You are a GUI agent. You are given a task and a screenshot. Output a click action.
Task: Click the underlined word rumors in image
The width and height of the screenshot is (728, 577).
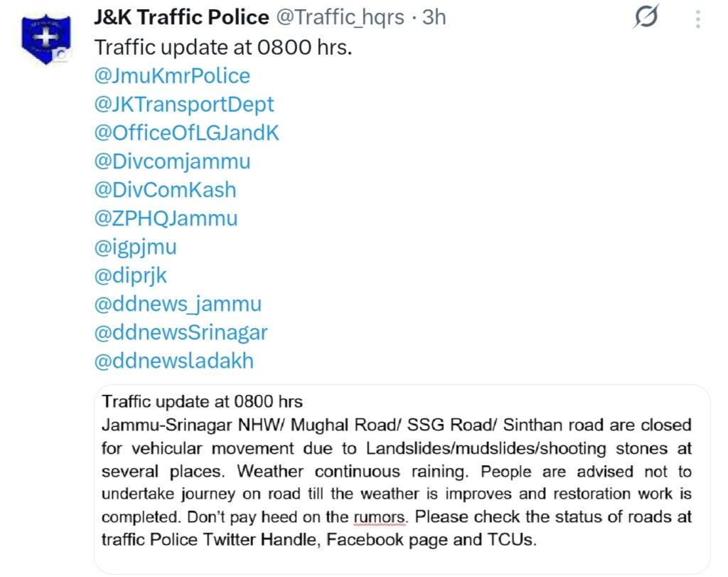(380, 517)
